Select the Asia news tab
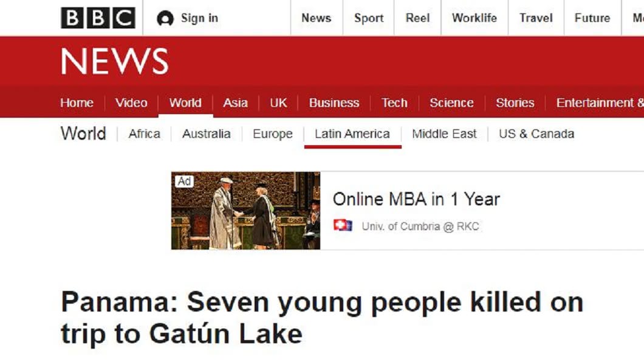The image size is (644, 362). click(235, 103)
